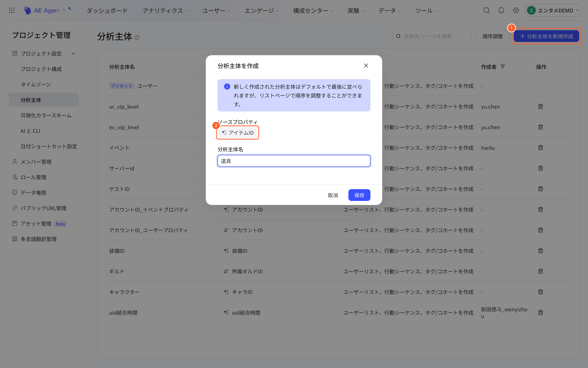Click the filter icon next to 作成者
Viewport: 588px width, 368px height.
[503, 66]
